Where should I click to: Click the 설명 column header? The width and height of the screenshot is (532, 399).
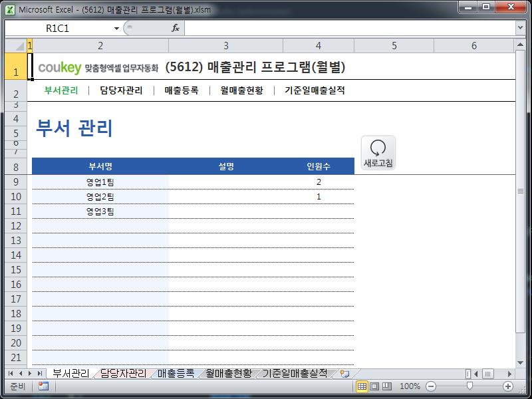tap(226, 166)
